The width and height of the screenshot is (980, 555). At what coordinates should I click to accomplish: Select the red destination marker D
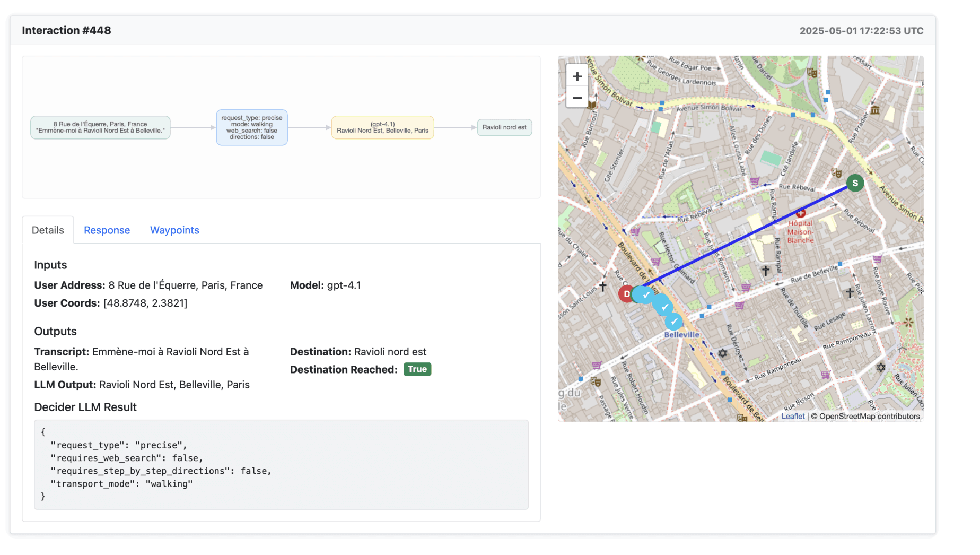coord(627,293)
